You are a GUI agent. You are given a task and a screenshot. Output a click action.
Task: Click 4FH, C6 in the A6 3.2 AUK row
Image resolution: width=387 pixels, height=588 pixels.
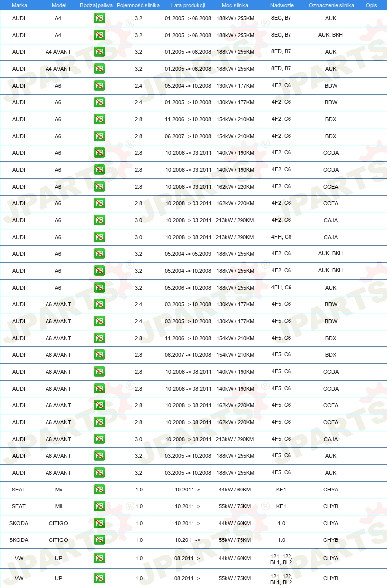click(x=281, y=287)
